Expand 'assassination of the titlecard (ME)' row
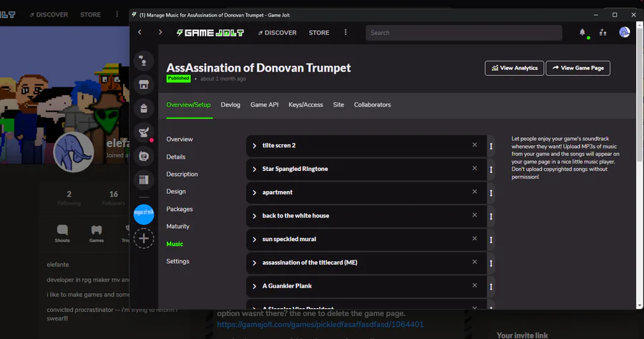644x339 pixels. [254, 262]
